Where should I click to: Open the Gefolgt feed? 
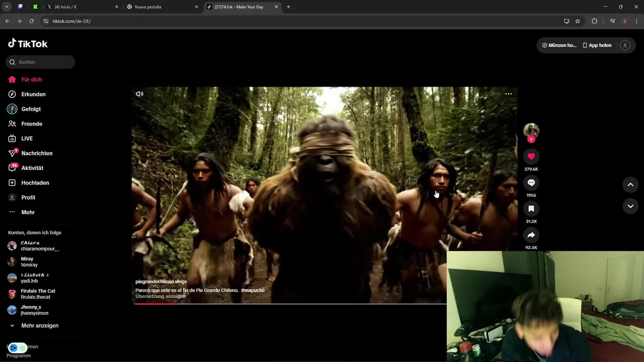[x=31, y=109]
